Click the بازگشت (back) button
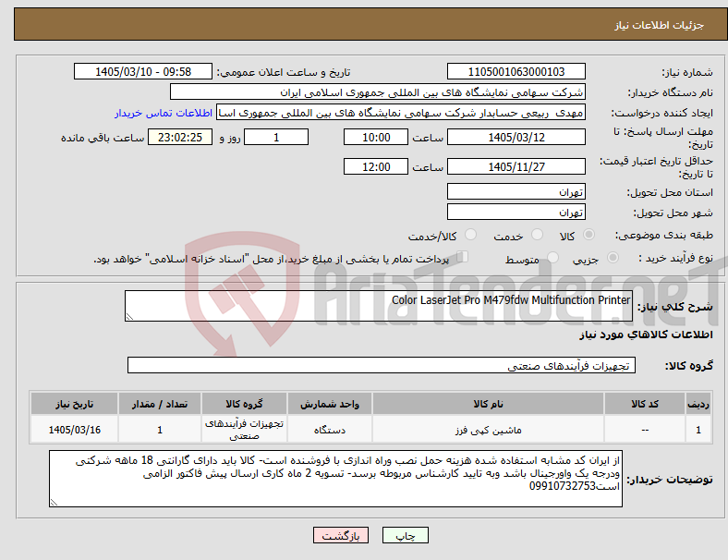Viewport: 728px width, 560px height. [x=341, y=535]
